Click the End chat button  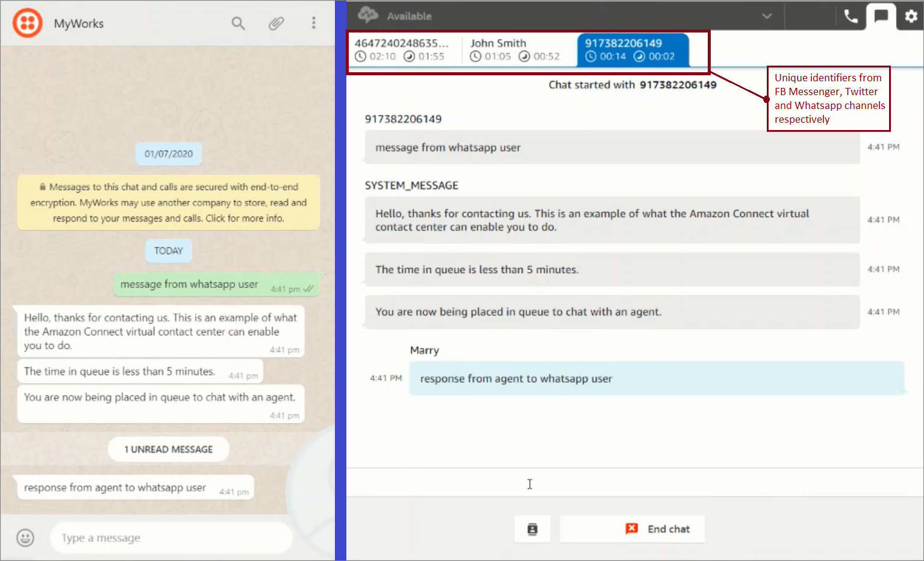coord(632,529)
